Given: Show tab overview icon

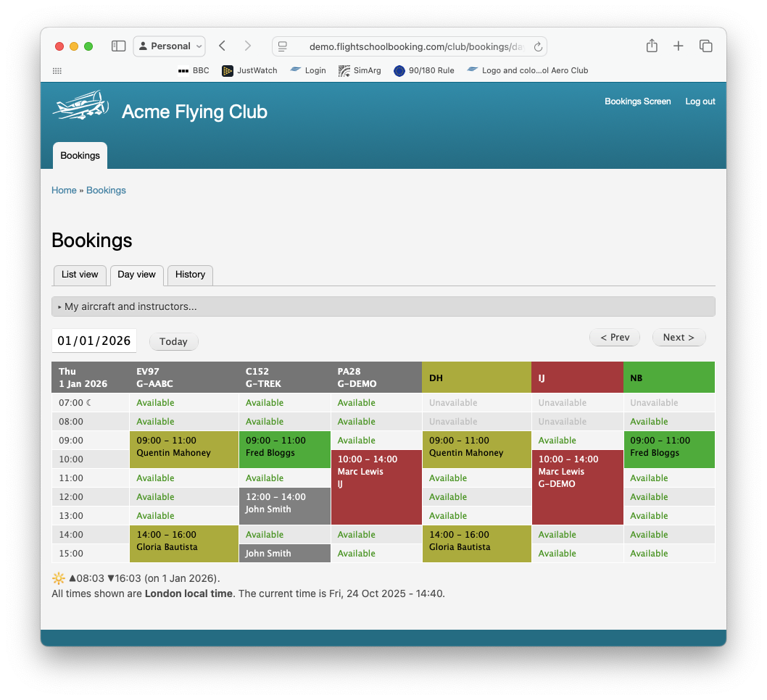Looking at the screenshot, I should click(705, 46).
